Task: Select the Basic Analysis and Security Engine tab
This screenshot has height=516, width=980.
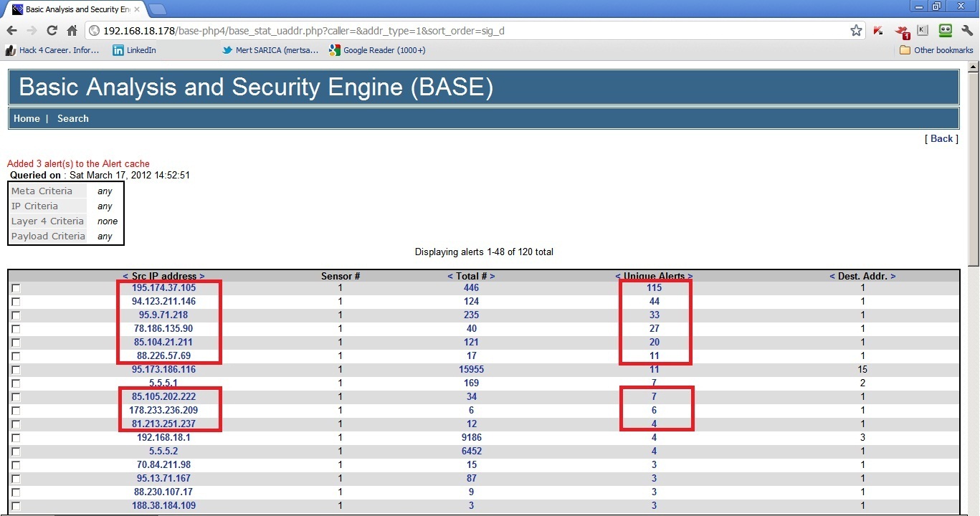Action: tap(75, 9)
